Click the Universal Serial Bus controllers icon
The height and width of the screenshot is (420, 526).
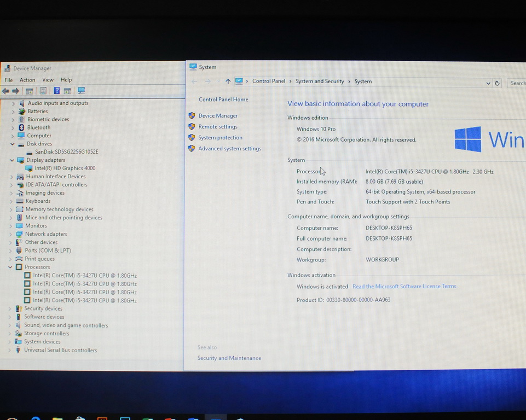tap(18, 350)
